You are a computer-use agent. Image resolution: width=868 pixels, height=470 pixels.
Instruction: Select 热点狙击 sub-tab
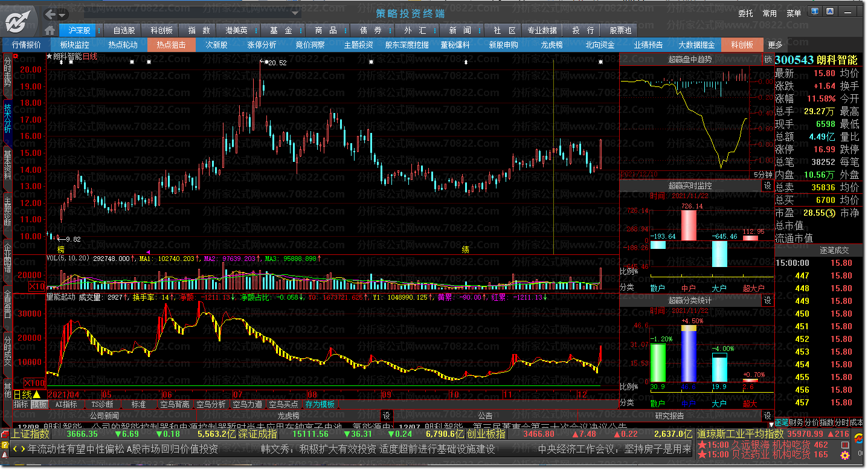coord(171,45)
